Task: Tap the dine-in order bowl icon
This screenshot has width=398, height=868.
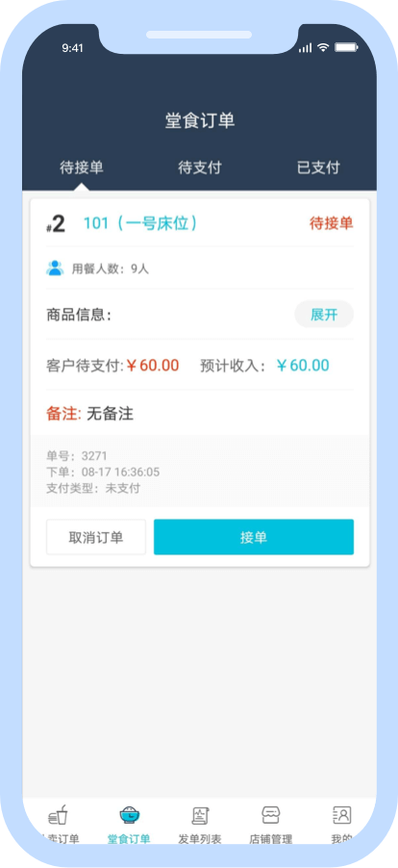Action: 130,815
